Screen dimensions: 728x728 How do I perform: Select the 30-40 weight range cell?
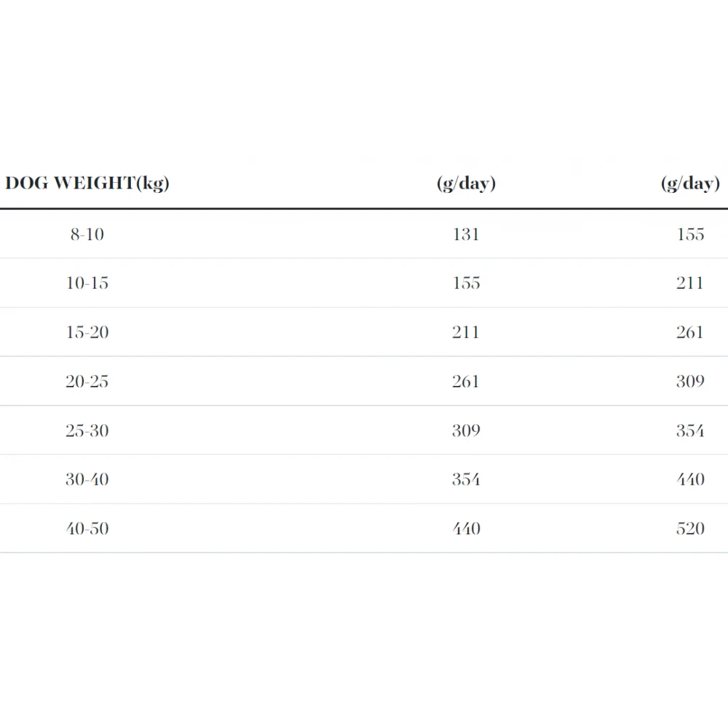(x=87, y=480)
